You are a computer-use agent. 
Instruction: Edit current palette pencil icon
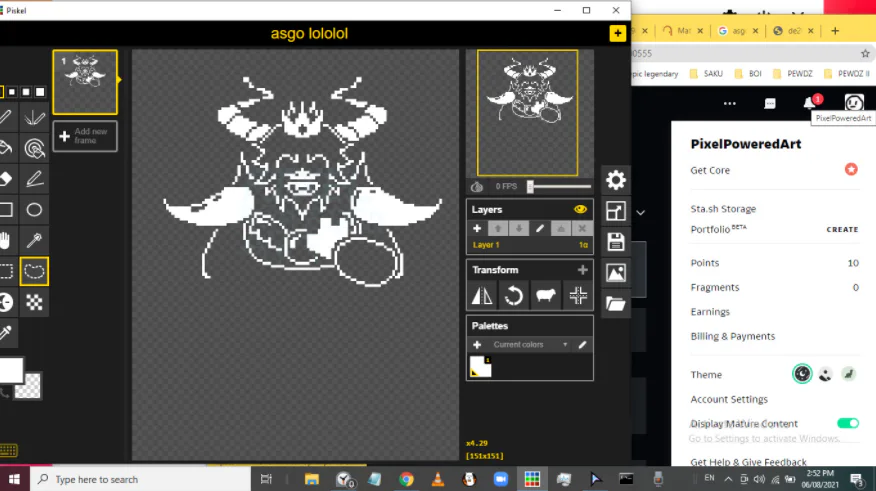pos(582,345)
